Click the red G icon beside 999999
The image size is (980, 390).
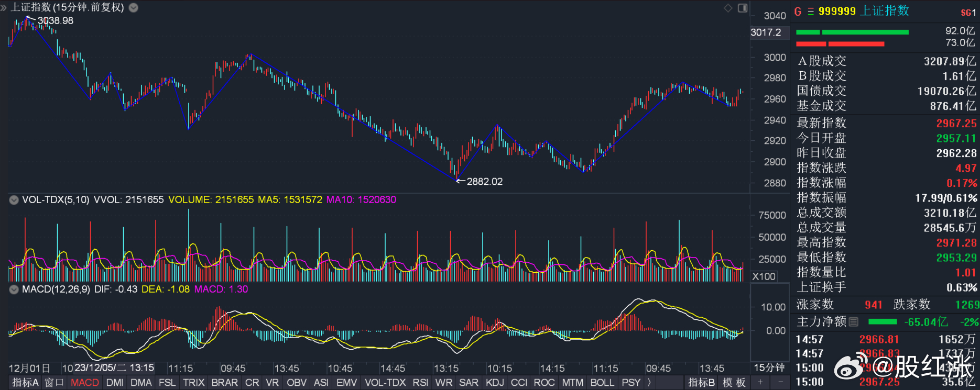(798, 12)
